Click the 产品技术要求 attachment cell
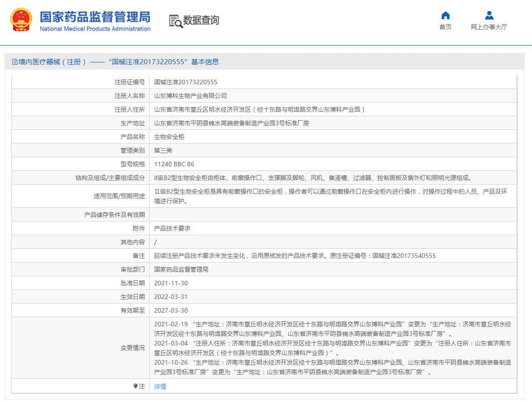 pos(172,228)
